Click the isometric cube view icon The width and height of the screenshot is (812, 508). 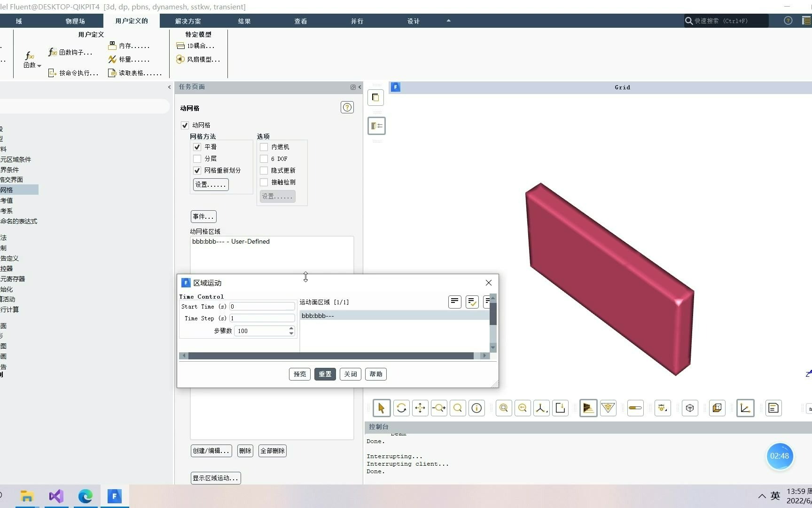(x=690, y=408)
